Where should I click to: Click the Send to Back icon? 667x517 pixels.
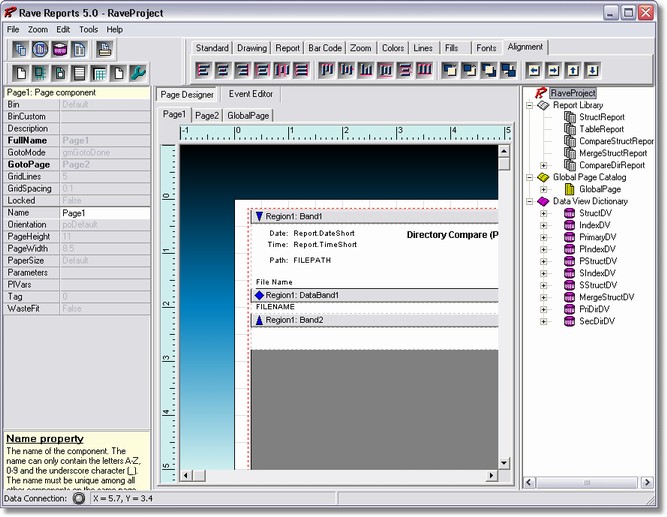point(469,70)
